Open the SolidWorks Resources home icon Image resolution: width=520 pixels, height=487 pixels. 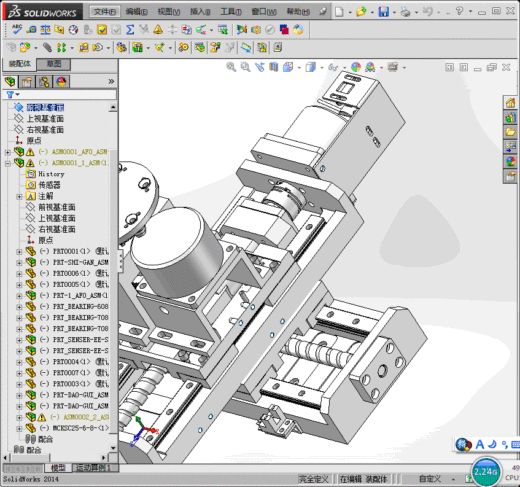click(510, 103)
